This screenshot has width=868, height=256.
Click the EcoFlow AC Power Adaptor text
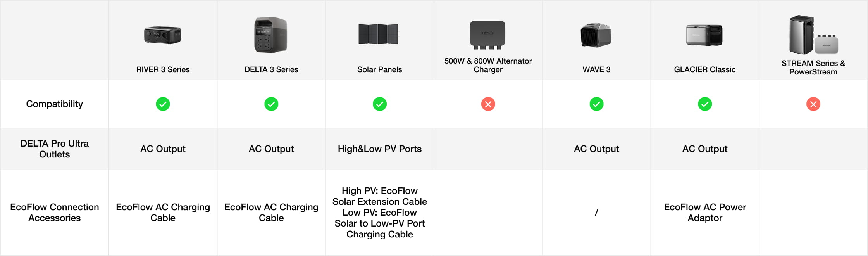[705, 213]
